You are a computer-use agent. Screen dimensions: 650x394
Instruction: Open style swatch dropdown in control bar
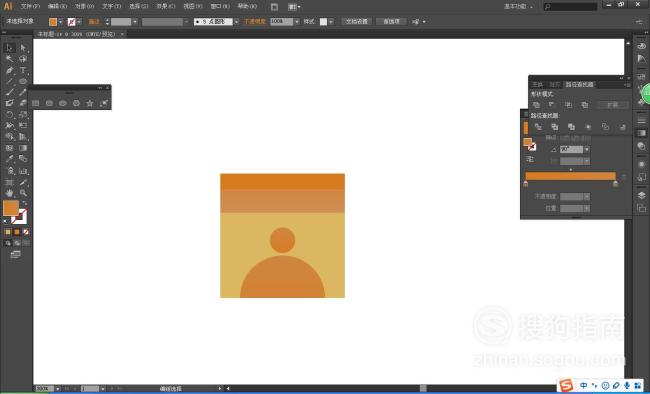tap(331, 22)
